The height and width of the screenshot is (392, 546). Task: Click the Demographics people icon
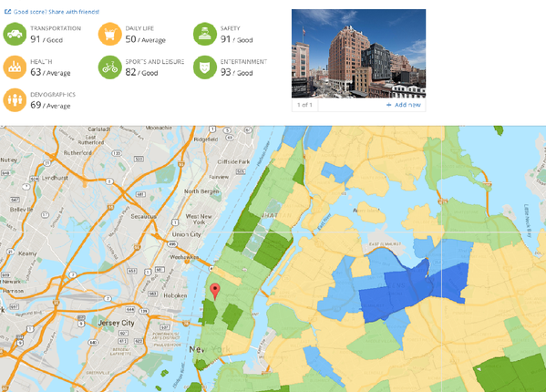tap(15, 100)
